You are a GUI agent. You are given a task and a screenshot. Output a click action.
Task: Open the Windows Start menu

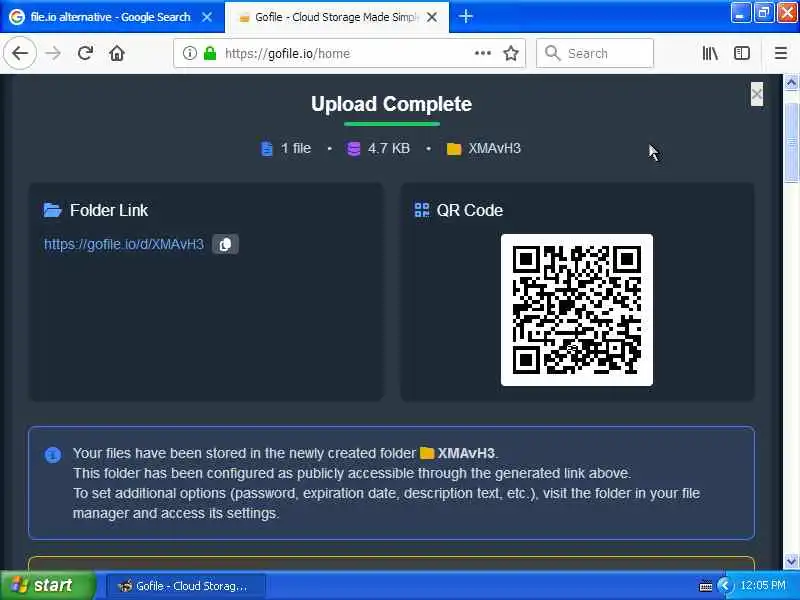(x=48, y=585)
